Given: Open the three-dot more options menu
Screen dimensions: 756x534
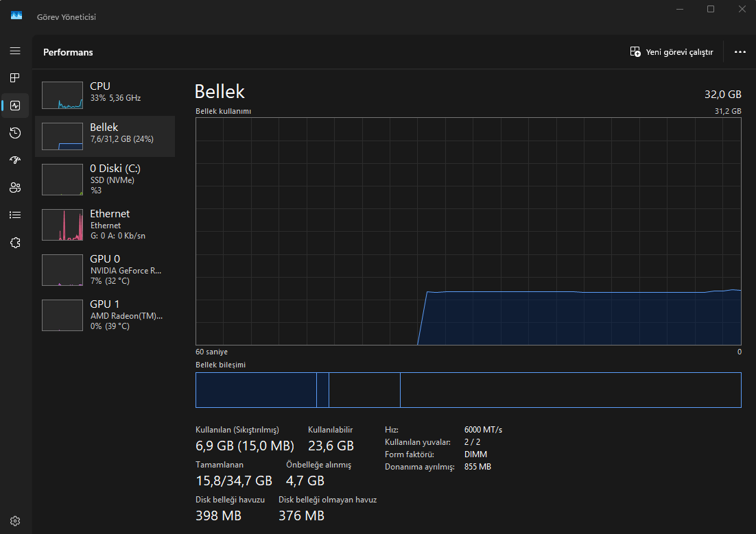Looking at the screenshot, I should [740, 52].
